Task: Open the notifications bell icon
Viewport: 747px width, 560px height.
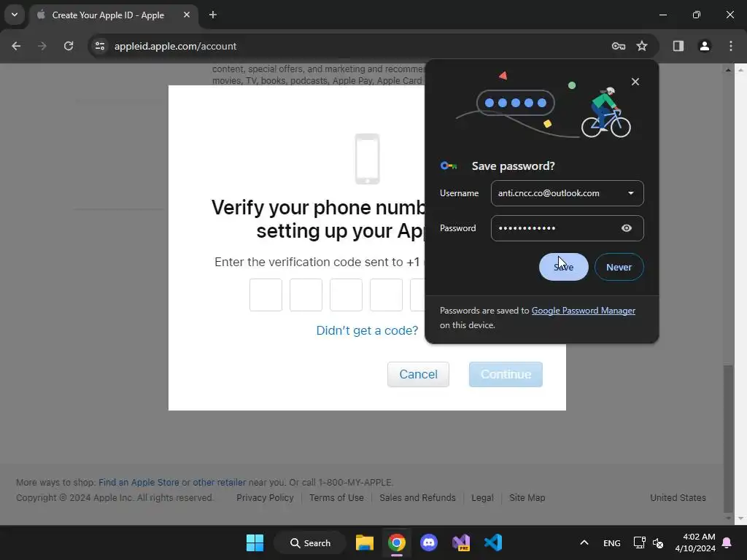Action: pos(727,542)
